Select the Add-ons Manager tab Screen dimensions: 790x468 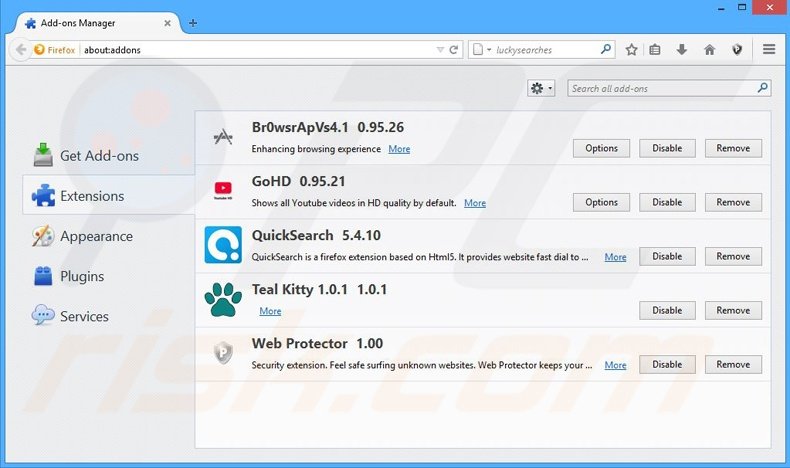point(98,23)
